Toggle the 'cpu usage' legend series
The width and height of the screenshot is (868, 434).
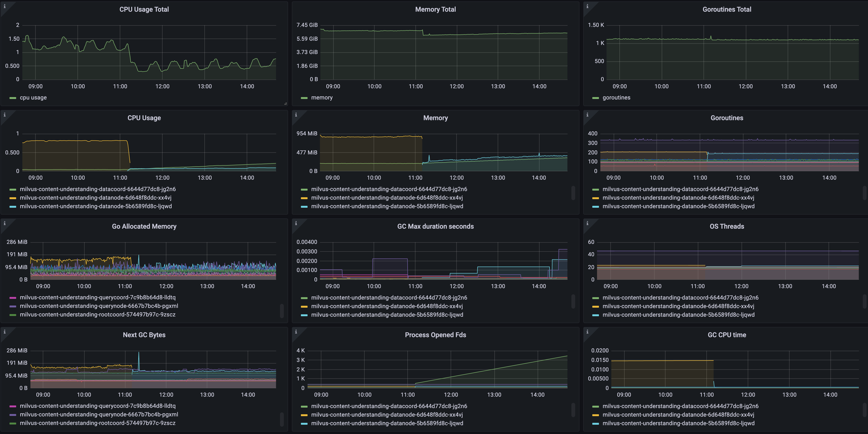(x=33, y=98)
